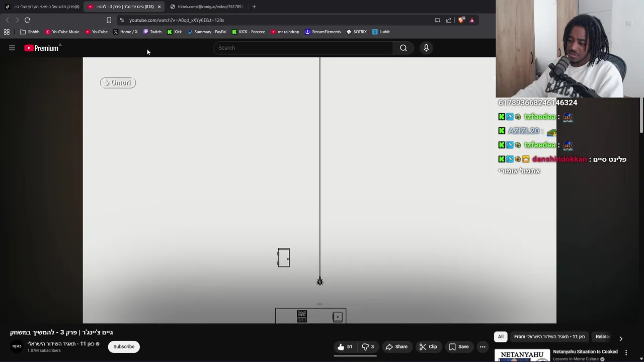Save the video to a playlist
Viewport: 644px width, 362px height.
pyautogui.click(x=459, y=347)
